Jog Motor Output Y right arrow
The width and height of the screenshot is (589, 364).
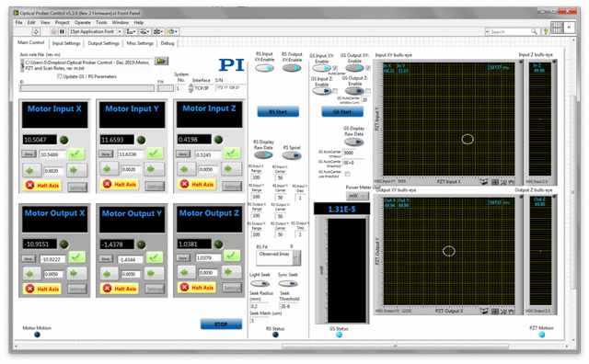click(x=154, y=274)
